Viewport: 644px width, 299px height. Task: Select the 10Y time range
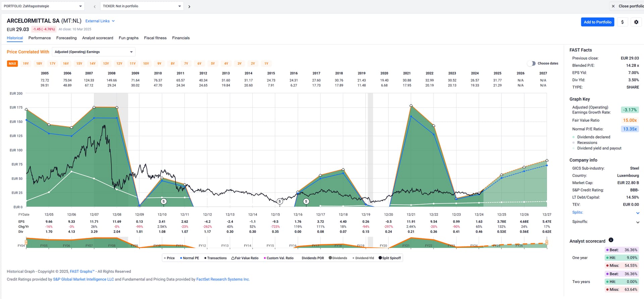[146, 63]
